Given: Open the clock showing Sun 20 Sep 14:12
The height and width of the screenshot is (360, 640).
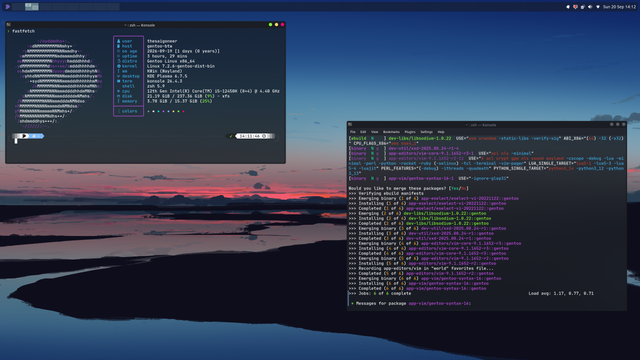Looking at the screenshot, I should pos(619,7).
